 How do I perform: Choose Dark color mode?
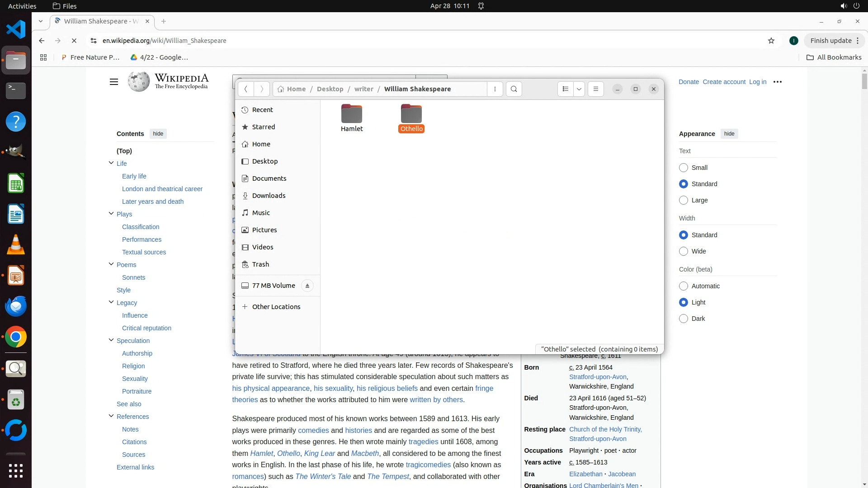[684, 319]
